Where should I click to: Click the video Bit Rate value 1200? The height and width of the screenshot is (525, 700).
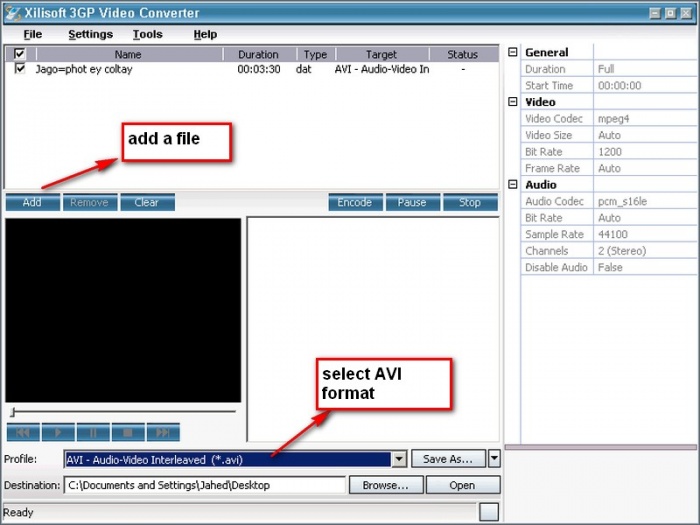pos(610,152)
